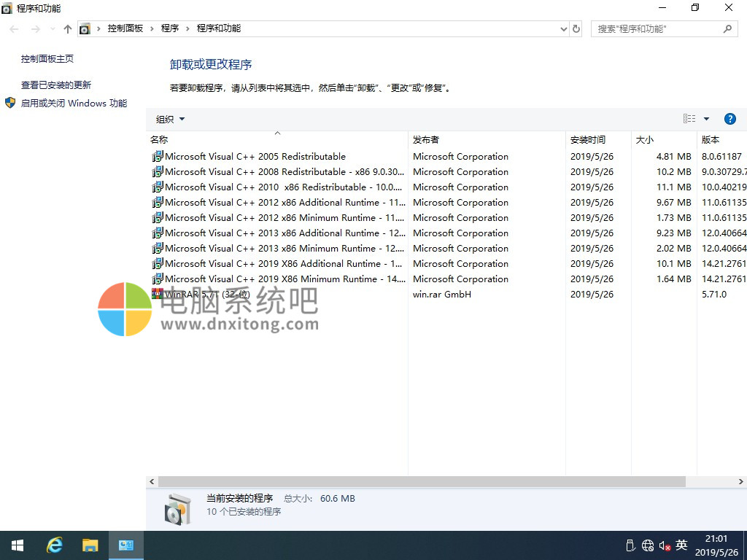Click the search 程序和功能 box
The height and width of the screenshot is (560, 747).
click(x=664, y=29)
